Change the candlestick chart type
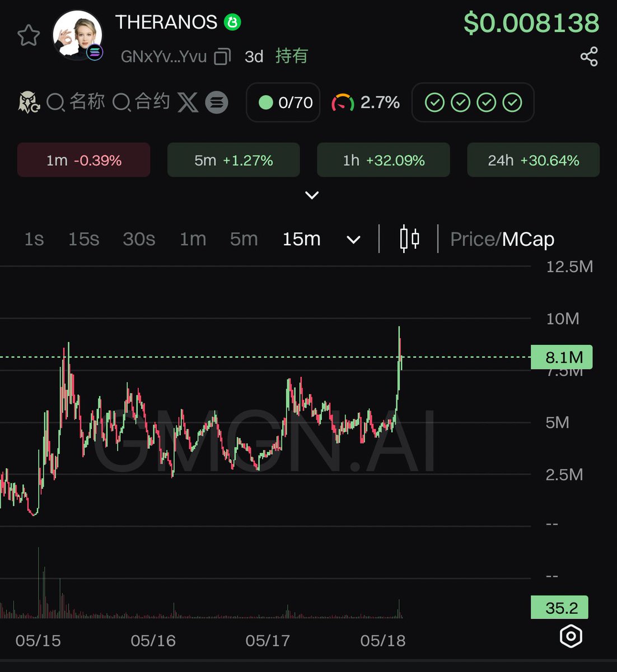The width and height of the screenshot is (617, 672). click(409, 239)
